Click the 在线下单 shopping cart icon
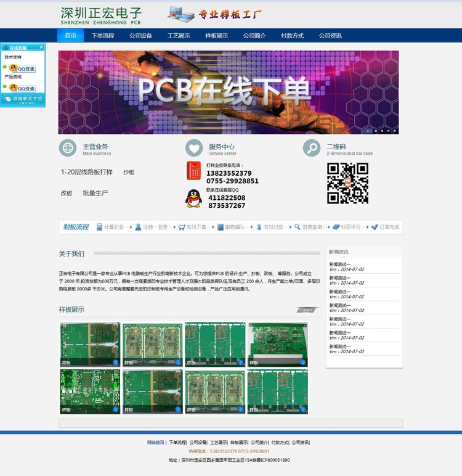The image size is (462, 476). (182, 227)
